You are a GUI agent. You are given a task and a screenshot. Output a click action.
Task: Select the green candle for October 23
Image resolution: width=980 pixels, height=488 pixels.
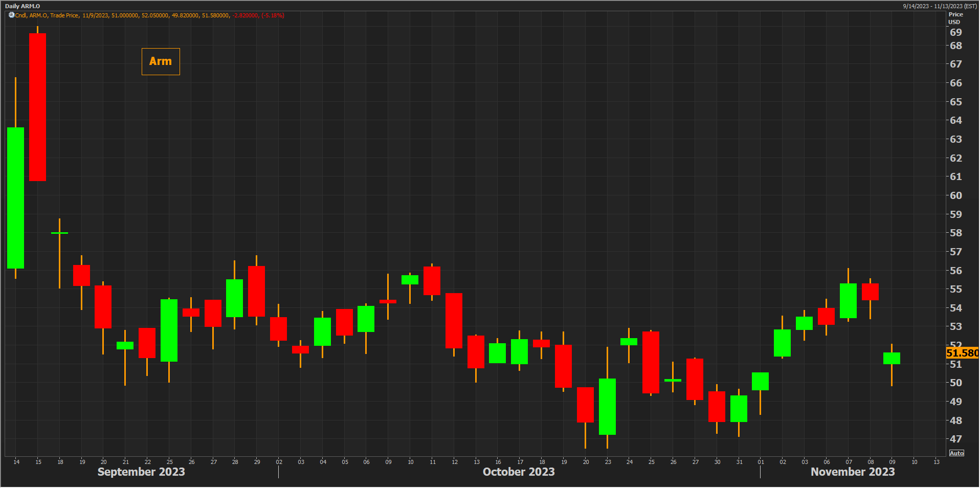607,406
